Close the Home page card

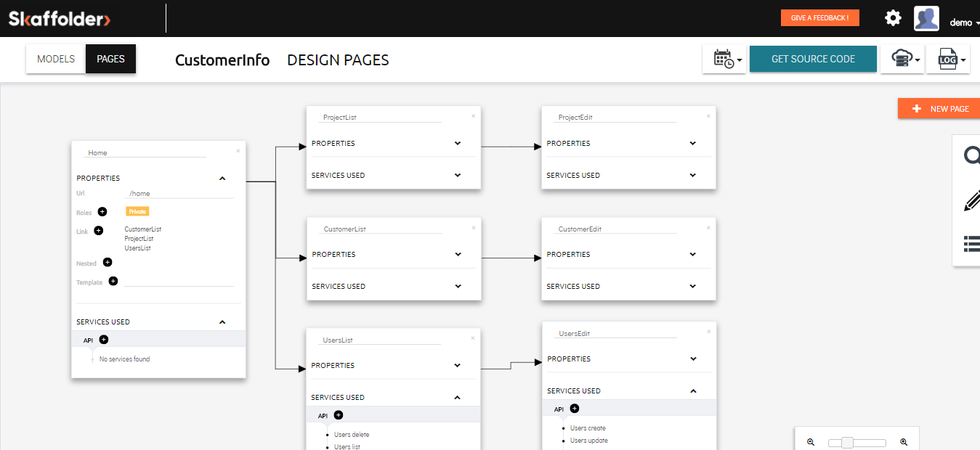238,151
